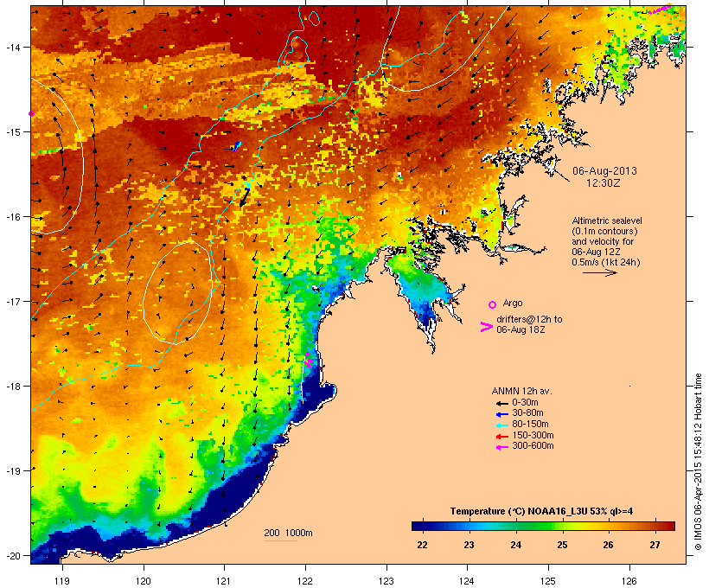
Task: Click the longitude 123 axis label
Action: (386, 581)
